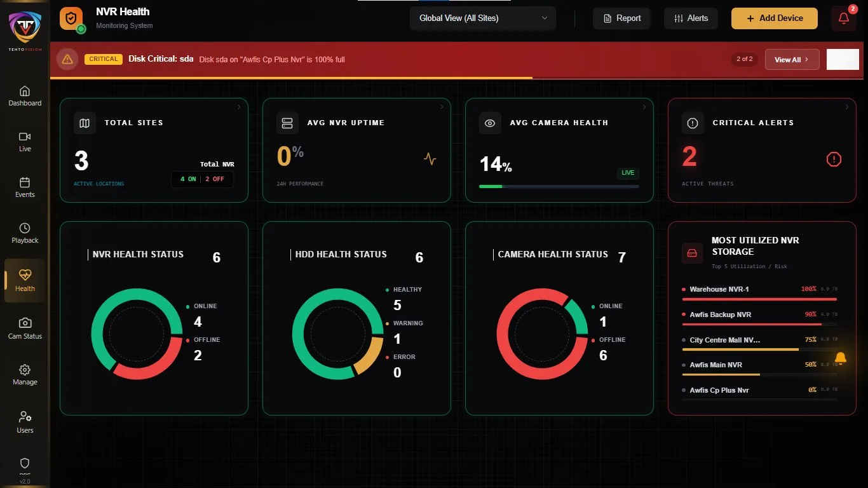
Task: Click the map icon on Total Sites
Action: 85,123
